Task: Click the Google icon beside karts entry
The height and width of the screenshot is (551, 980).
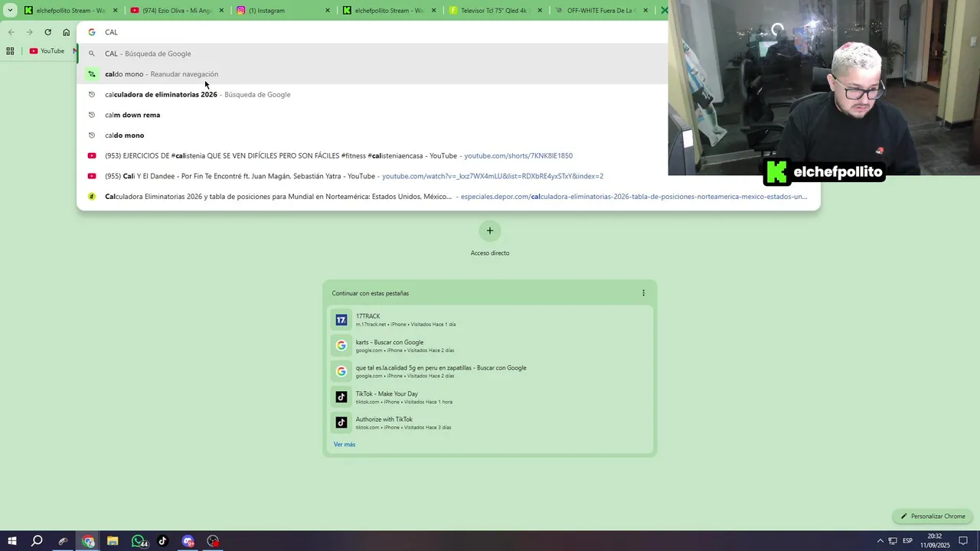Action: coord(341,345)
